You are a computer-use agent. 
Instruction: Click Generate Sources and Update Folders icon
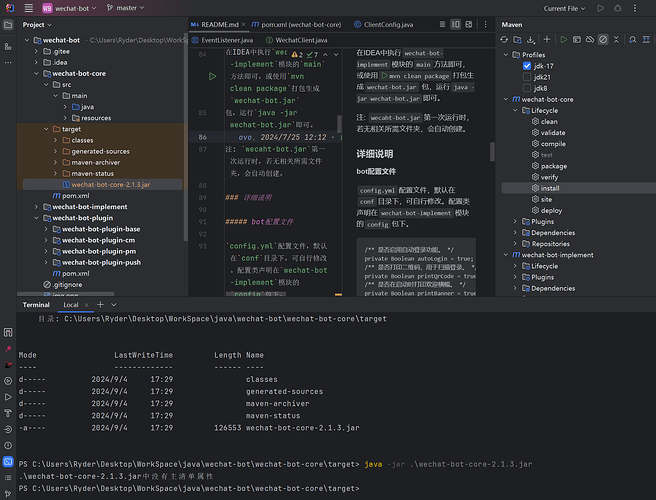pos(518,39)
